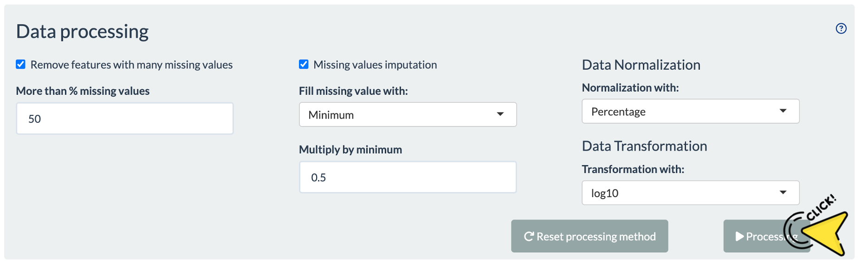The image size is (868, 279).
Task: Click the Data processing heading
Action: point(82,32)
